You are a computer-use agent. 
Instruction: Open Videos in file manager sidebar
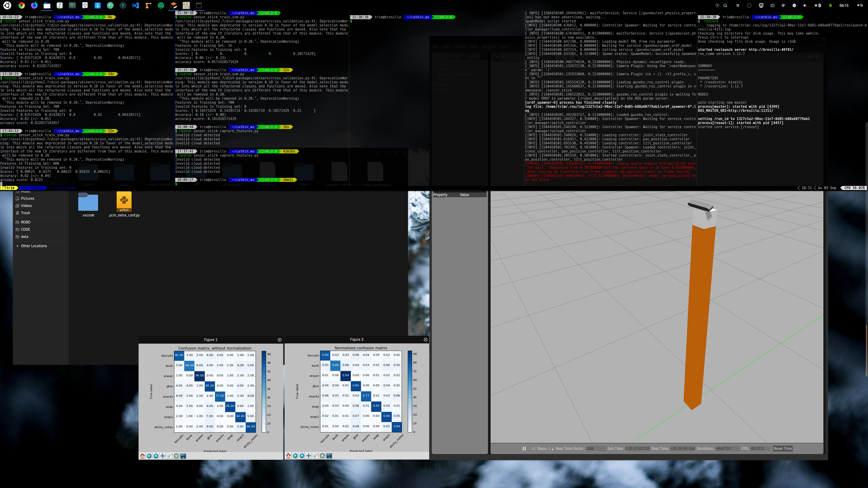click(x=26, y=206)
